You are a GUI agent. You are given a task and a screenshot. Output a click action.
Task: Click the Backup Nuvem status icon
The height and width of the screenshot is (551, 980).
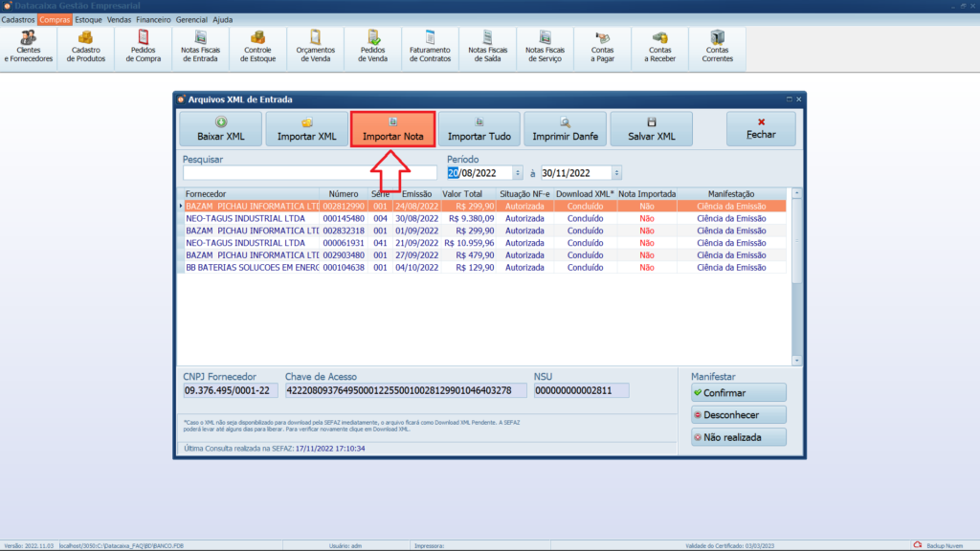click(917, 545)
